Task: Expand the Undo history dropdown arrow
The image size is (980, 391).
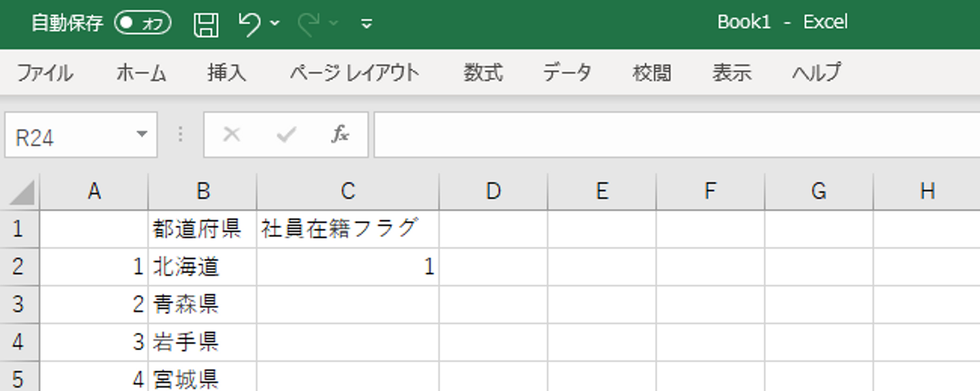Action: pyautogui.click(x=274, y=24)
